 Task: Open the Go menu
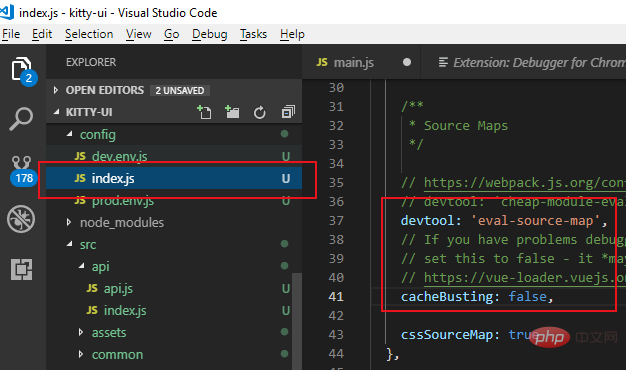[x=171, y=34]
